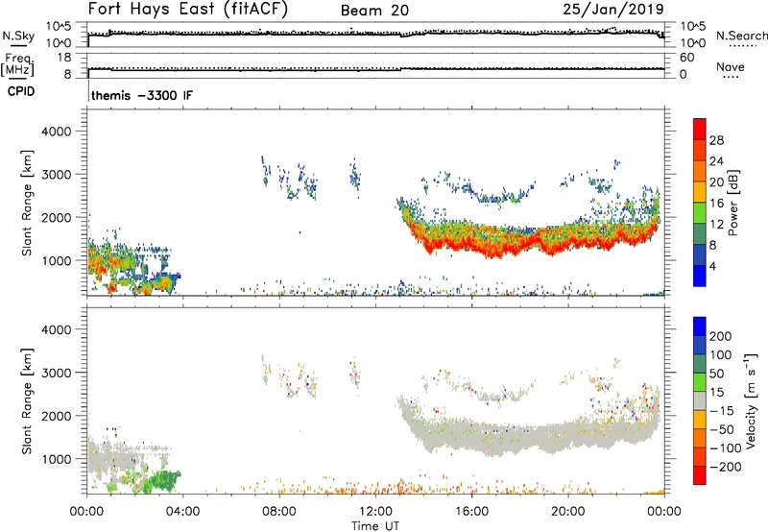
Task: Click the "12:00" time axis label
Action: click(375, 512)
